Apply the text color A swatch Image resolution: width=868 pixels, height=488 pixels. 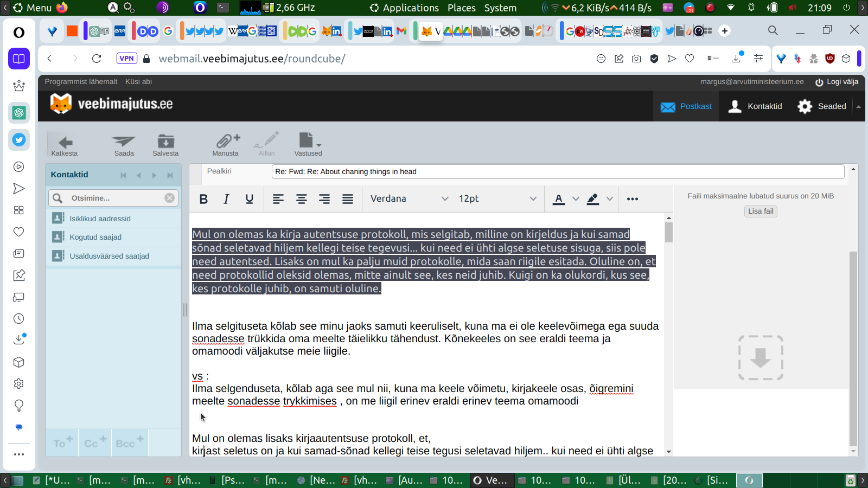point(559,199)
